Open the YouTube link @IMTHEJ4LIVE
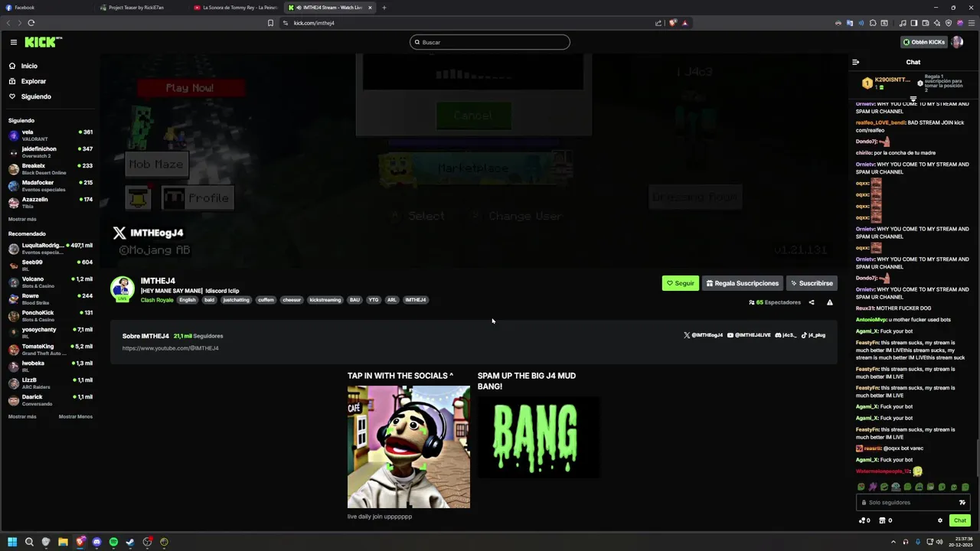Viewport: 980px width, 551px height. pos(749,335)
